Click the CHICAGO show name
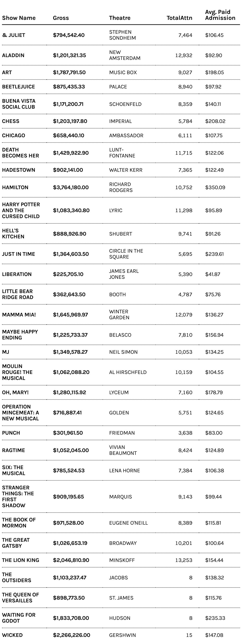The width and height of the screenshot is (242, 644). point(13,135)
